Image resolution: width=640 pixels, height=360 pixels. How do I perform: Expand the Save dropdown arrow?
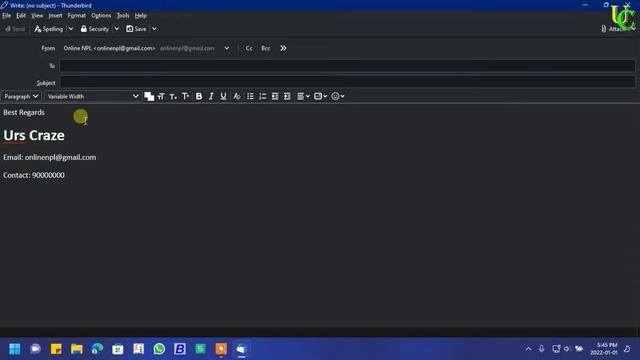click(x=154, y=29)
